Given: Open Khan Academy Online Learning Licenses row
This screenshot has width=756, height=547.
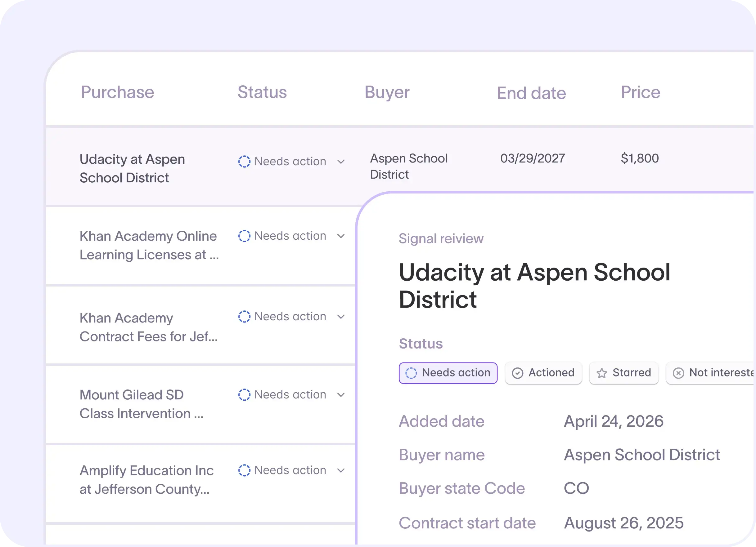Looking at the screenshot, I should click(x=149, y=246).
